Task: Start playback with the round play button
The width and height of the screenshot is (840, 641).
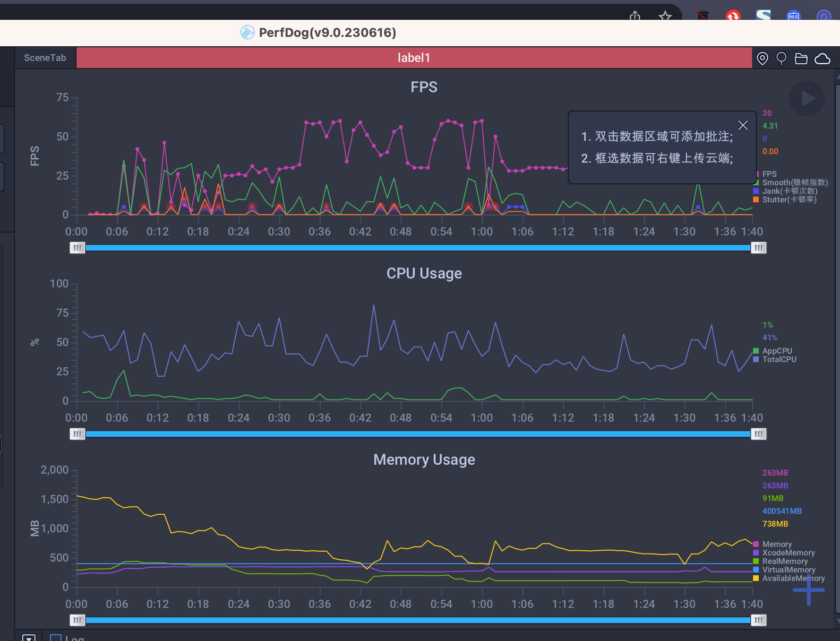Action: click(x=807, y=98)
